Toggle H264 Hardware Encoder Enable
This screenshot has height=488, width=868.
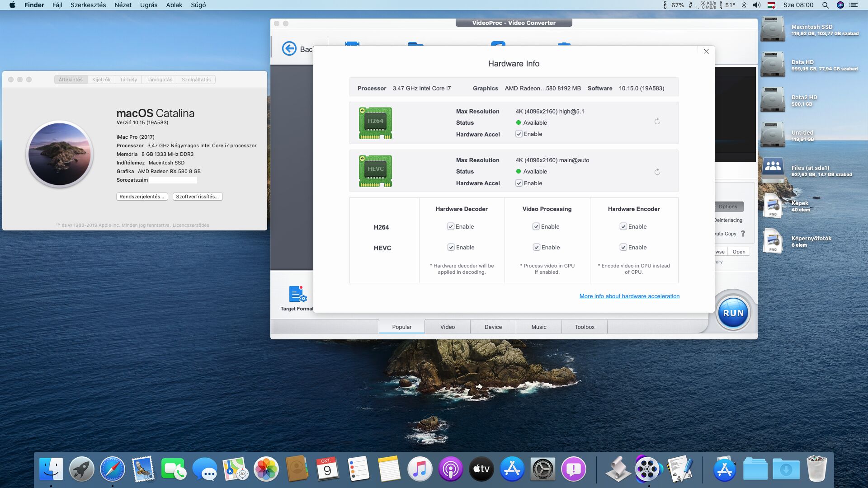coord(623,226)
